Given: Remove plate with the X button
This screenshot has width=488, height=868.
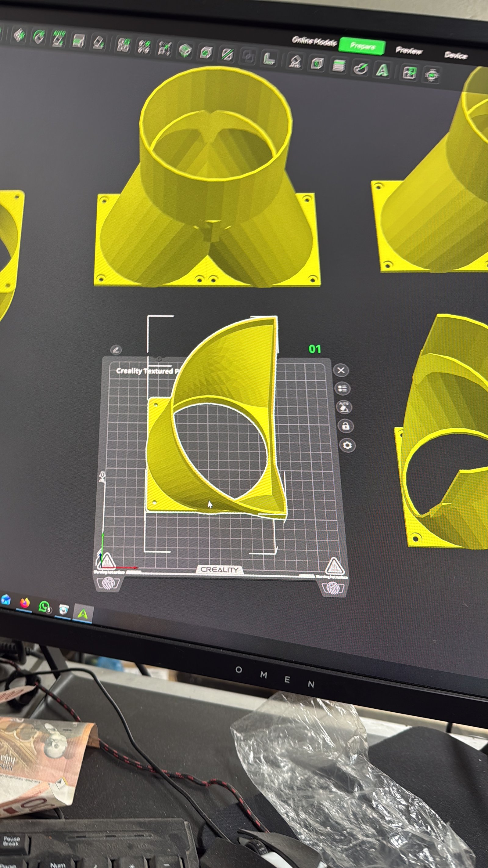Looking at the screenshot, I should pos(341,370).
